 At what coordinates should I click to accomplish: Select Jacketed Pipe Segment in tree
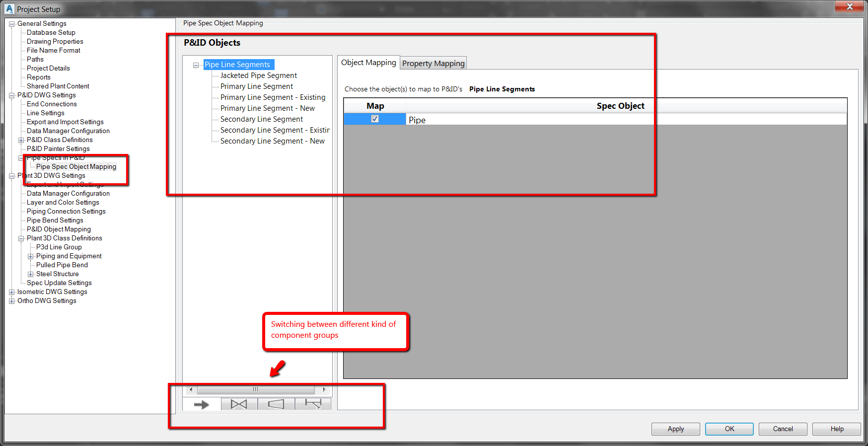259,75
